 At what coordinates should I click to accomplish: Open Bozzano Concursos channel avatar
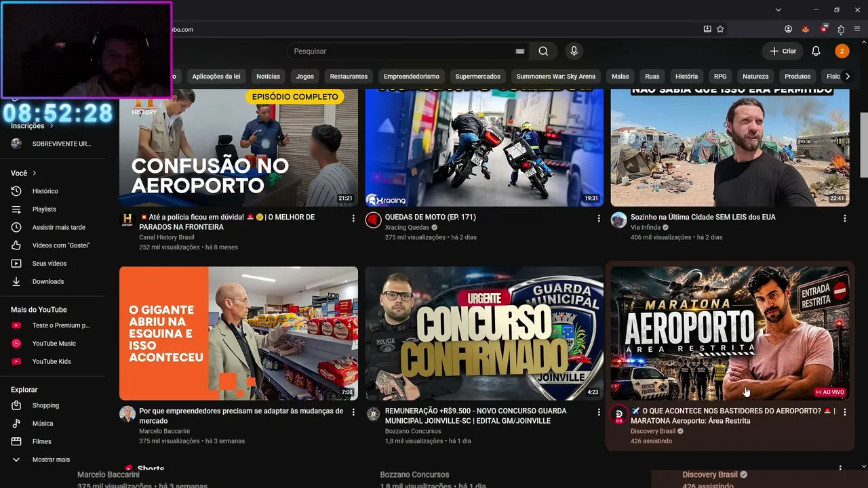pyautogui.click(x=373, y=413)
